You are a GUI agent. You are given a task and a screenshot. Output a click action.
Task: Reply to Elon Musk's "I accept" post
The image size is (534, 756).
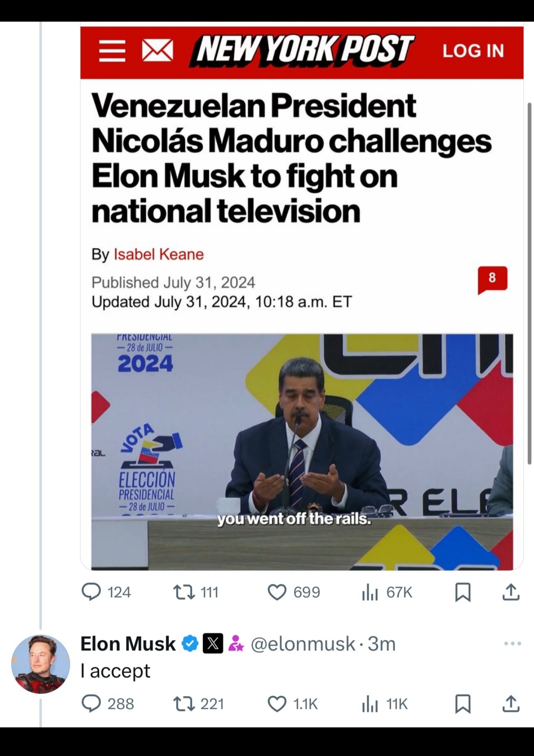pyautogui.click(x=91, y=704)
